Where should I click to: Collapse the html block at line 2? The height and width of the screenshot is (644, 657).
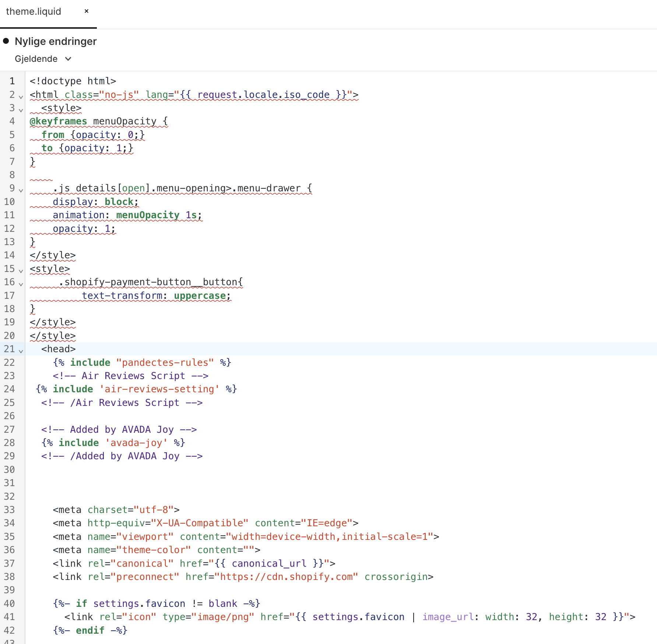click(21, 97)
